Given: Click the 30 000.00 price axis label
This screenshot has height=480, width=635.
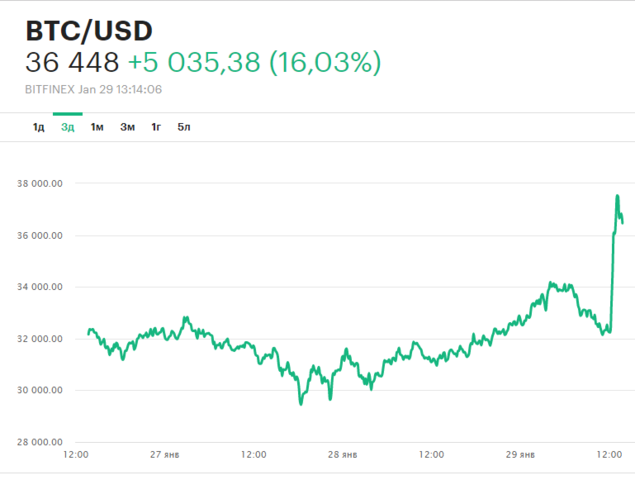Looking at the screenshot, I should point(41,390).
